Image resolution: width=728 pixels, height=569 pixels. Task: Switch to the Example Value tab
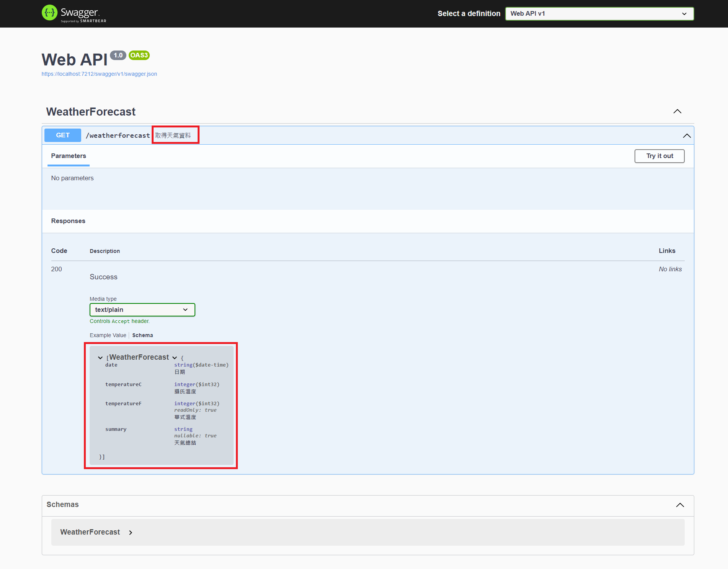(108, 335)
